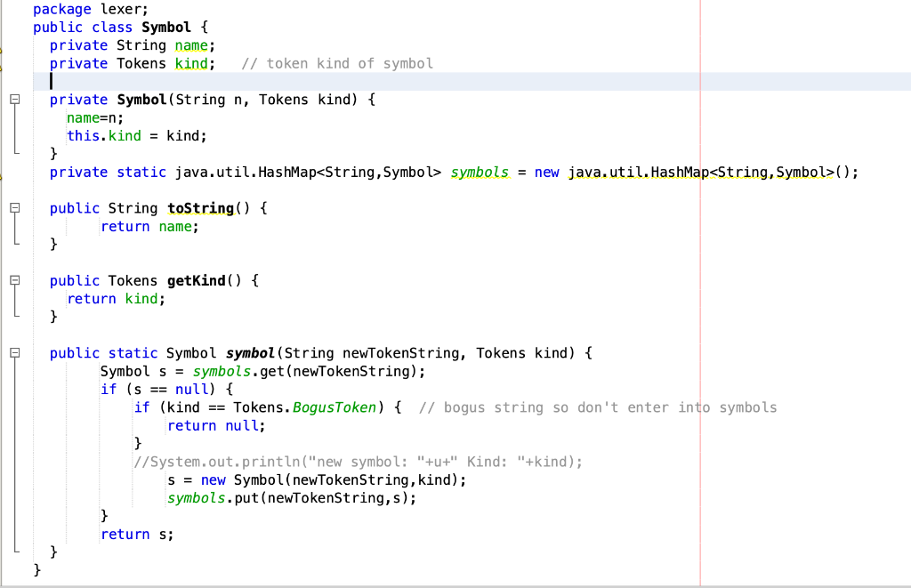Click the class name in 'public class Symbol {'

(166, 28)
